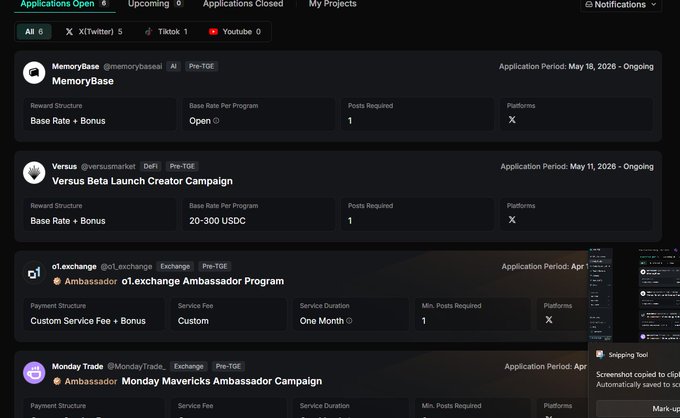Image resolution: width=680 pixels, height=418 pixels.
Task: Go to My Projects tab
Action: click(333, 4)
